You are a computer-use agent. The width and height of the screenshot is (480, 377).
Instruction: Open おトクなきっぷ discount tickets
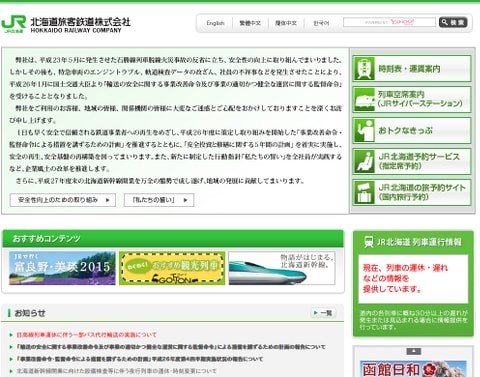412,130
